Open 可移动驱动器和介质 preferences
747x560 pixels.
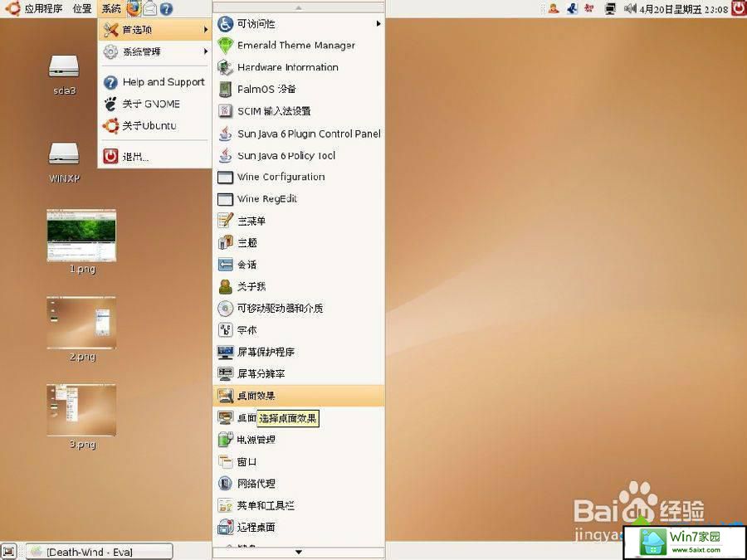299,309
